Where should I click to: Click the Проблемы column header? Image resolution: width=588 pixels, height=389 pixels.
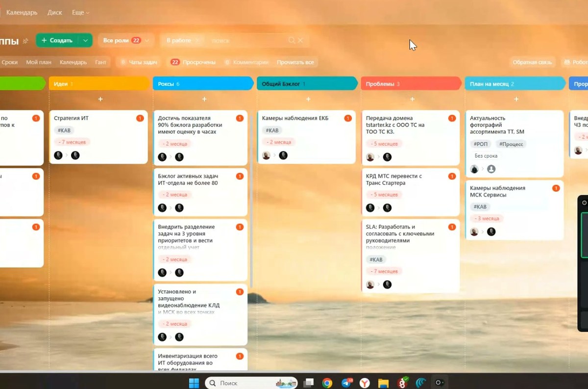411,84
